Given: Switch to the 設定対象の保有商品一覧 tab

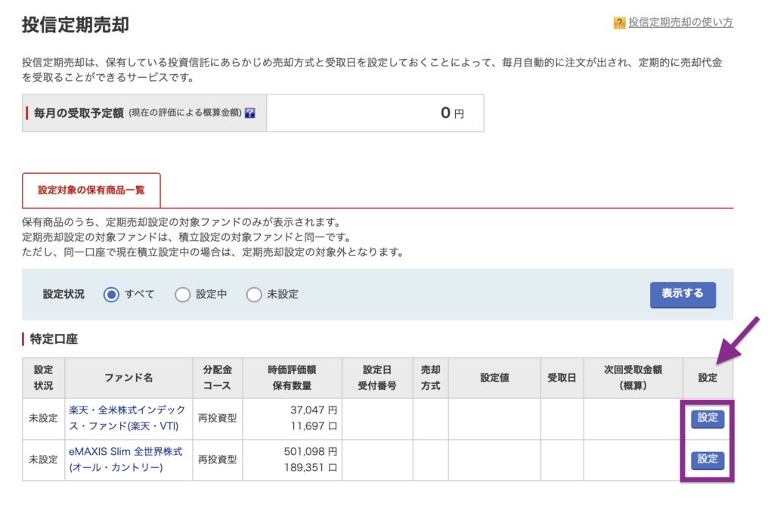Looking at the screenshot, I should point(91,190).
